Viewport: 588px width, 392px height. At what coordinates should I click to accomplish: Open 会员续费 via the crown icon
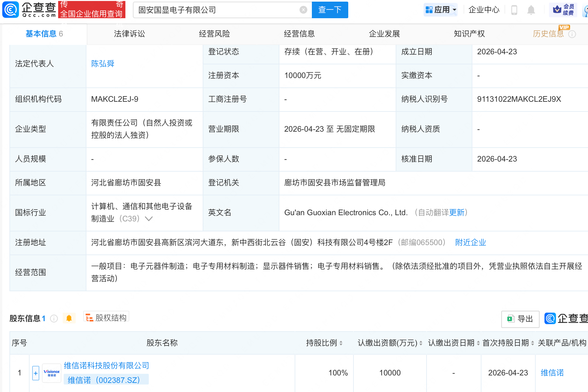557,9
